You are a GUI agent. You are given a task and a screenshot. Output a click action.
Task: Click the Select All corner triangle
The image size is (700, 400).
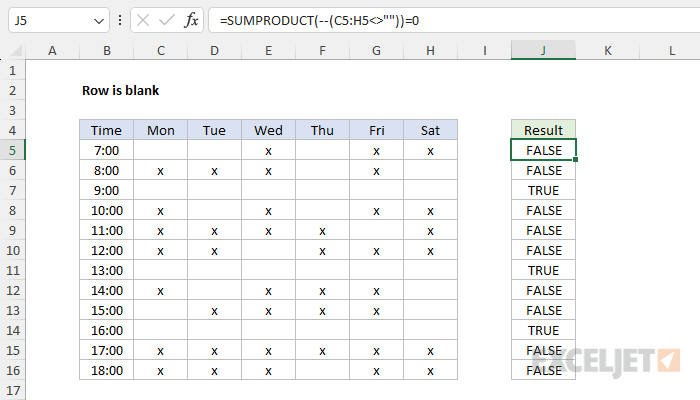point(16,50)
